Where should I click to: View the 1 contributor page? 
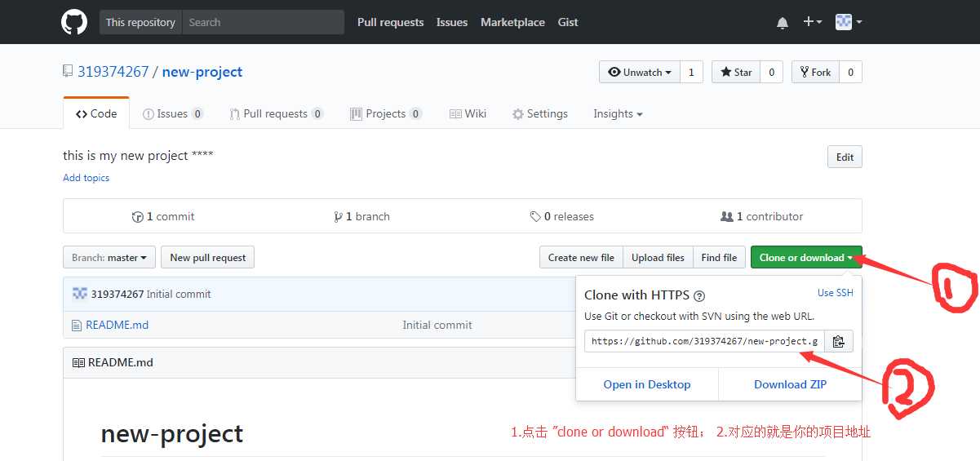click(x=762, y=216)
